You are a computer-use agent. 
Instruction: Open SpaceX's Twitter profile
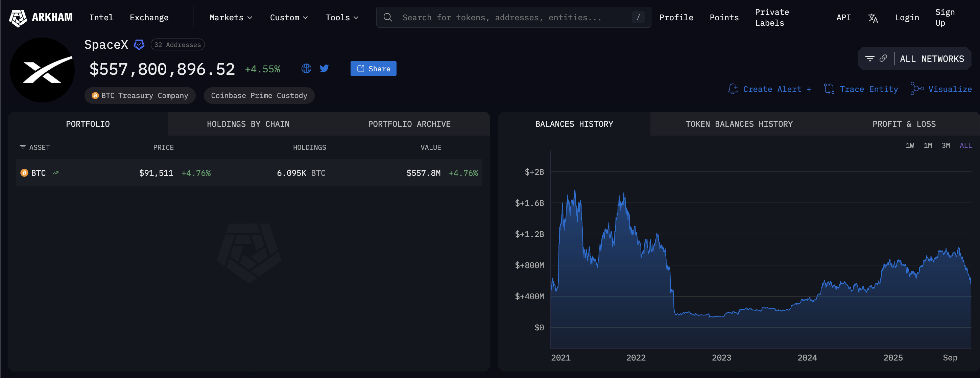coord(324,69)
